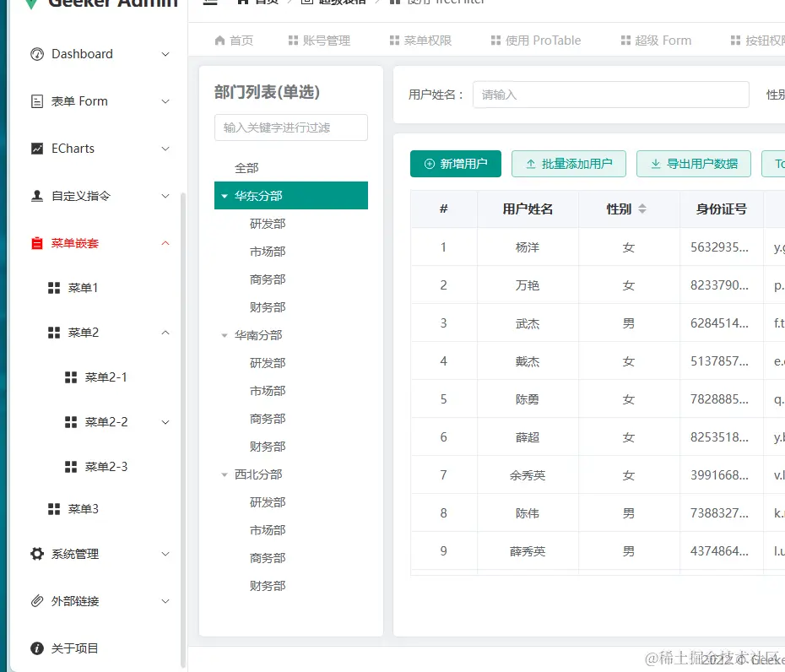Click the grid icon on 超级 Form tab
Viewport: 785px width, 672px height.
(x=625, y=41)
